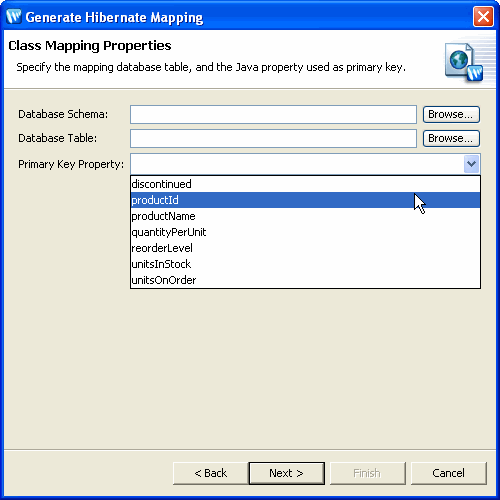This screenshot has height=500, width=500.
Task: Go back with the Back button
Action: pos(211,473)
